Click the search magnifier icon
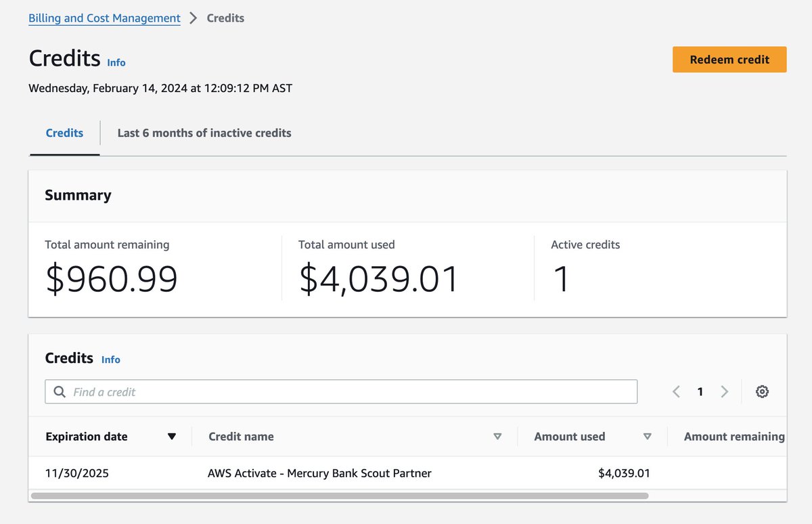The height and width of the screenshot is (524, 812). (60, 392)
